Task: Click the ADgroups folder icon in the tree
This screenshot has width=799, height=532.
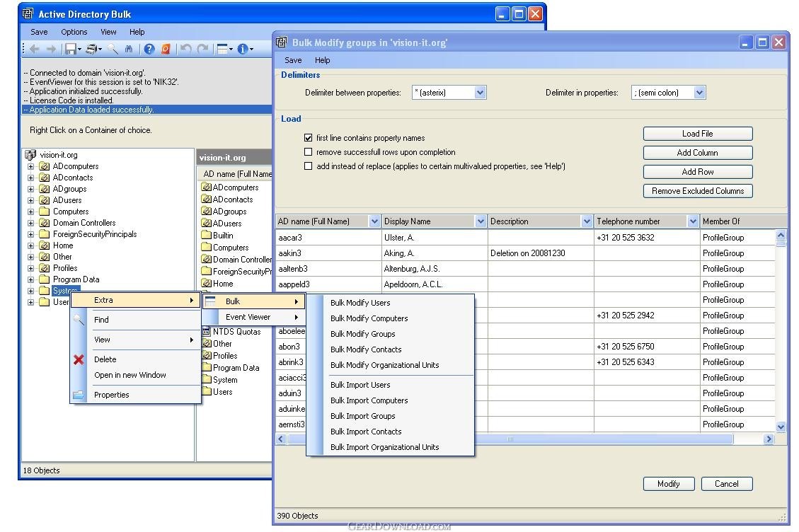Action: click(x=45, y=189)
